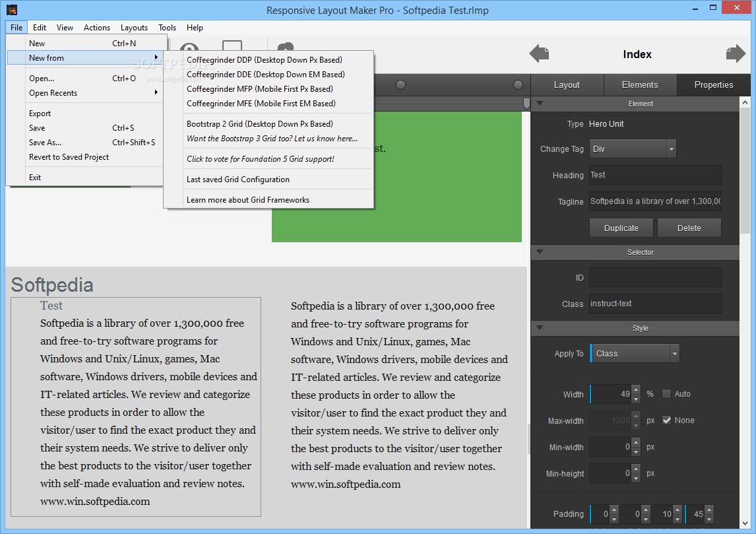
Task: Choose Exit in the File menu
Action: point(85,177)
